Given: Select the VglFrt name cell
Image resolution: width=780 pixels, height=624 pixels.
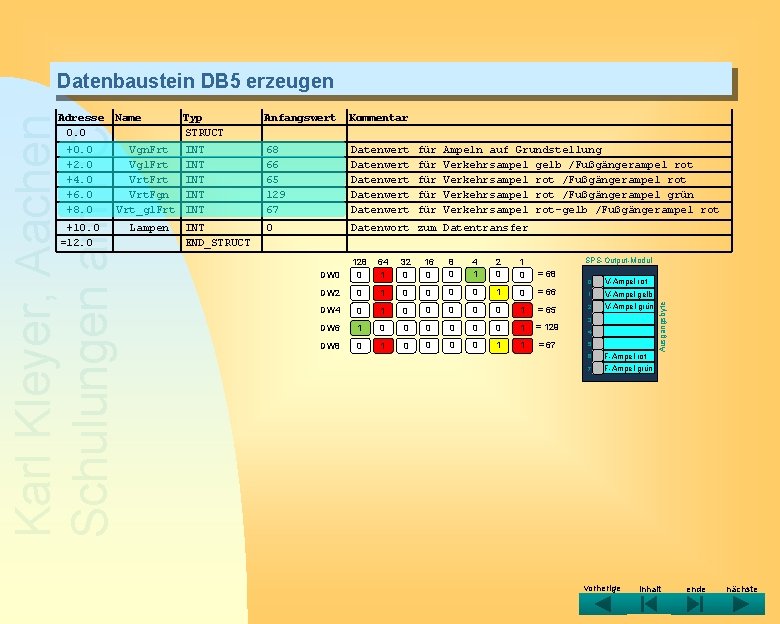Looking at the screenshot, I should pos(147,164).
